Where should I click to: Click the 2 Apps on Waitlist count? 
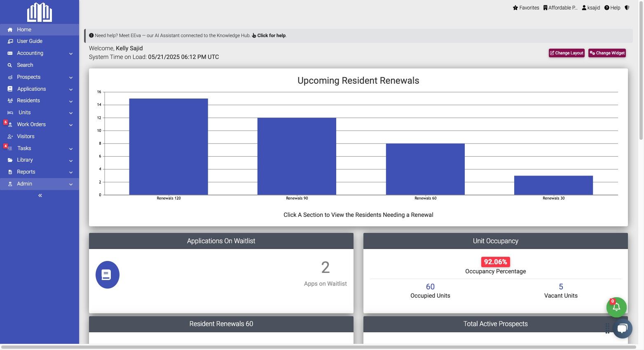(326, 268)
